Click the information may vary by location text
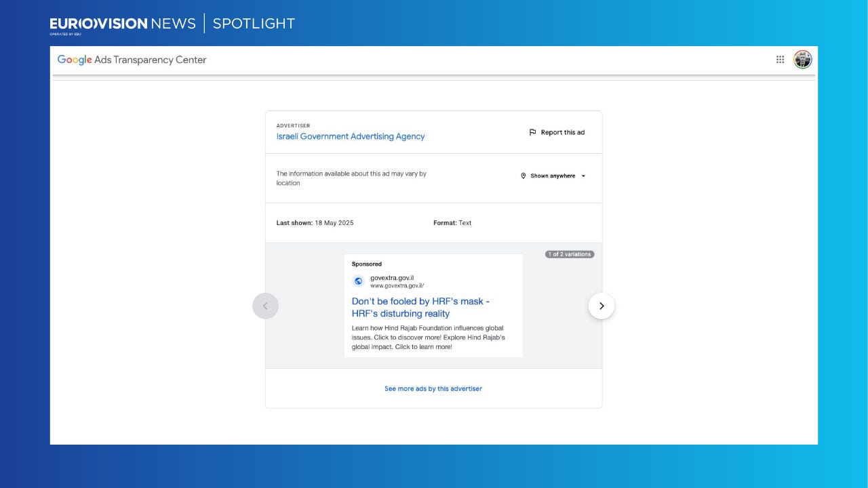 (x=351, y=178)
